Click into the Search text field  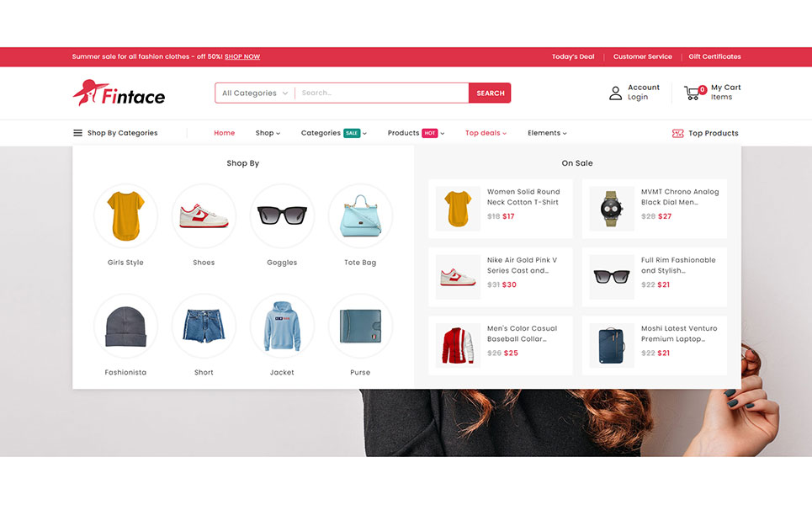coord(382,93)
